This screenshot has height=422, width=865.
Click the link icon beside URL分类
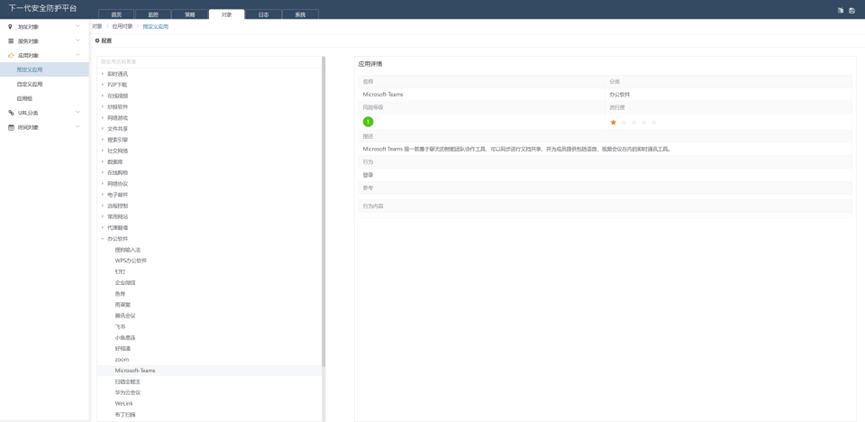10,113
